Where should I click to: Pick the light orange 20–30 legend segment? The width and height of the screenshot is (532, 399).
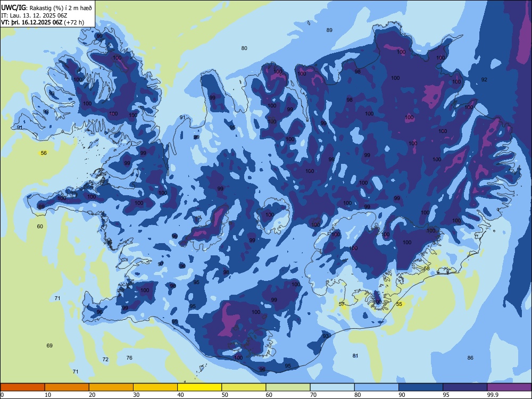(x=111, y=387)
